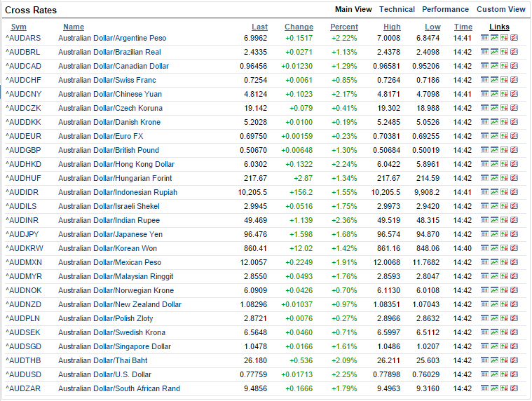Open up/down arrows icon for AUDJPY row
The width and height of the screenshot is (532, 401).
coord(504,234)
